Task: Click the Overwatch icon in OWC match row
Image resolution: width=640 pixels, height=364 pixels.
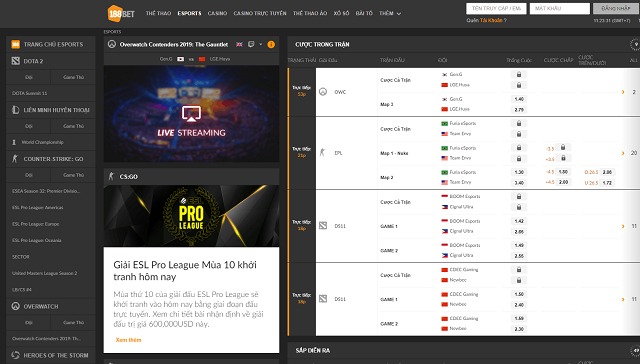Action: click(x=323, y=92)
